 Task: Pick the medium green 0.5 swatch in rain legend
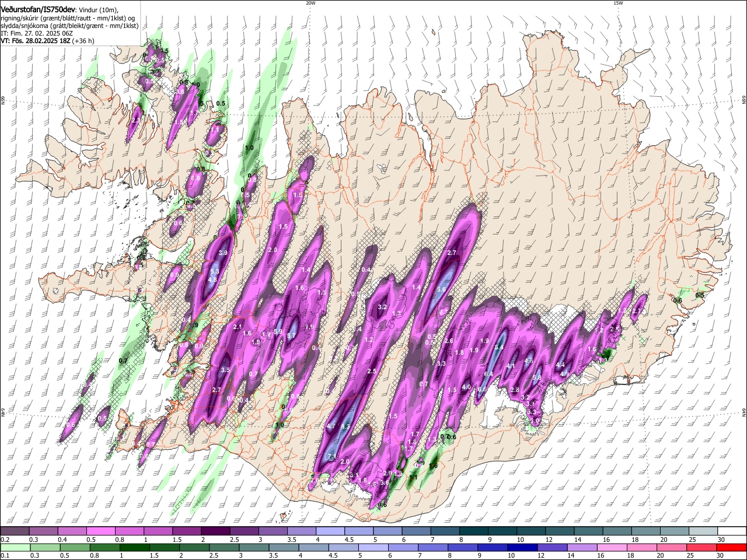(75, 547)
